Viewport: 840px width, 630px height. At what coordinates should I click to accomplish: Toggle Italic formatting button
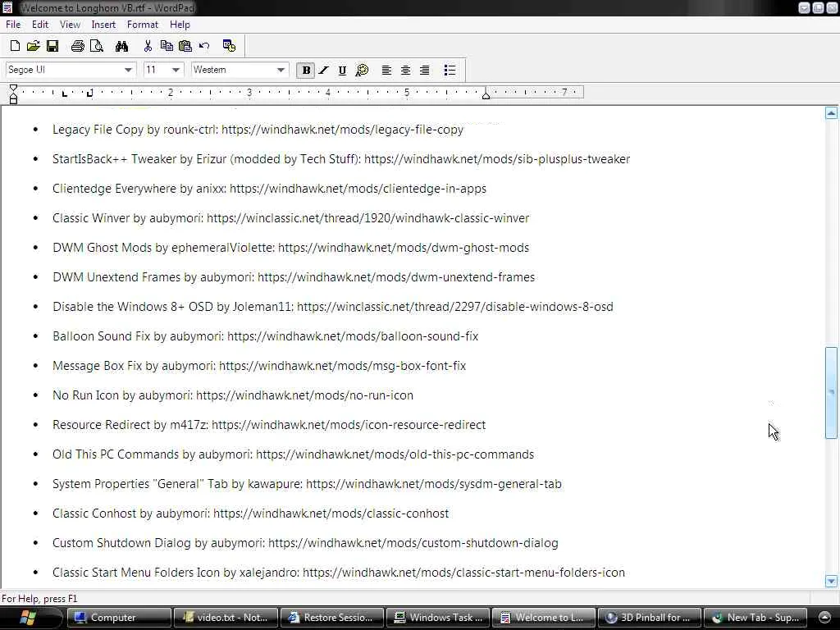coord(324,71)
